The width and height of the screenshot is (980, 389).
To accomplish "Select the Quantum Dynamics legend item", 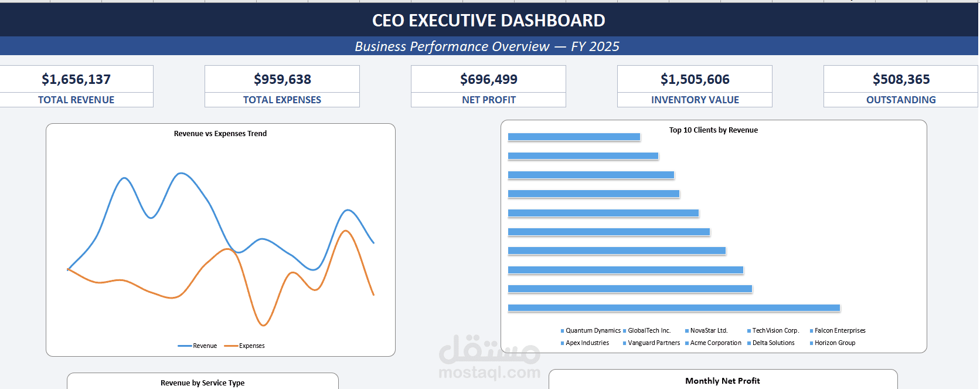I will click(593, 331).
